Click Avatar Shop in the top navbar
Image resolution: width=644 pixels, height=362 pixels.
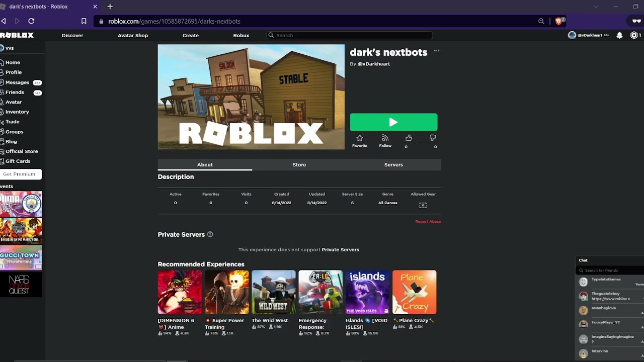pos(133,35)
